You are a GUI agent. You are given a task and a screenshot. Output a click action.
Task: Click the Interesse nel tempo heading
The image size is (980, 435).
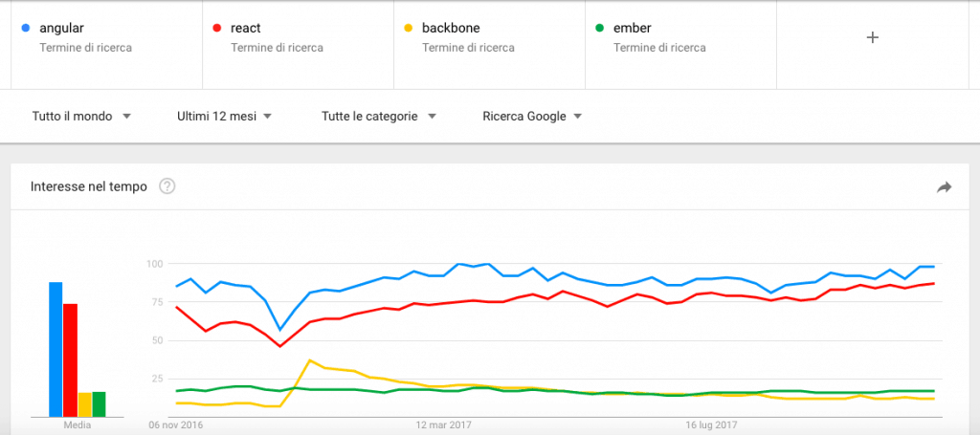89,186
